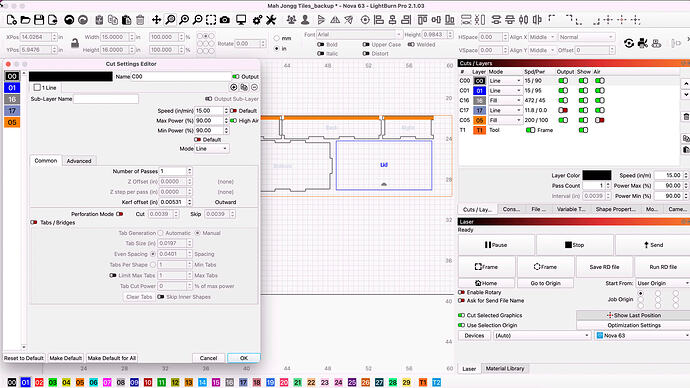Image resolution: width=690 pixels, height=388 pixels.
Task: Click the Undo icon
Action: click(x=69, y=20)
